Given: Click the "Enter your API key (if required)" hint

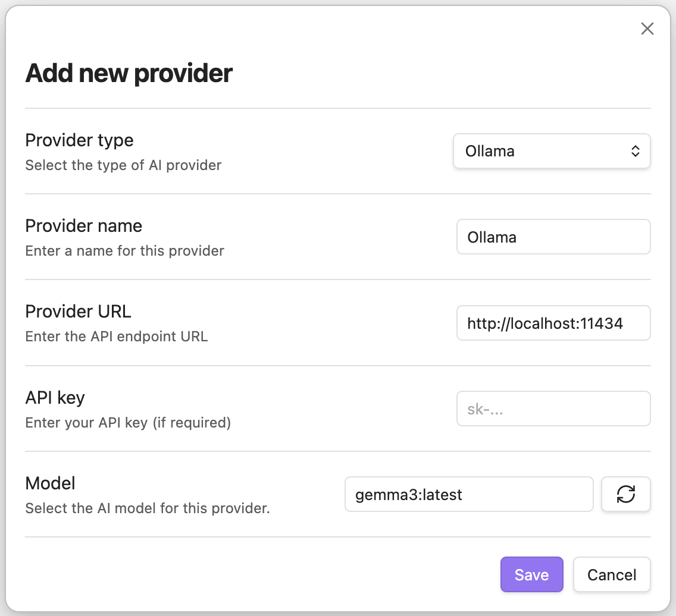Looking at the screenshot, I should [x=128, y=423].
